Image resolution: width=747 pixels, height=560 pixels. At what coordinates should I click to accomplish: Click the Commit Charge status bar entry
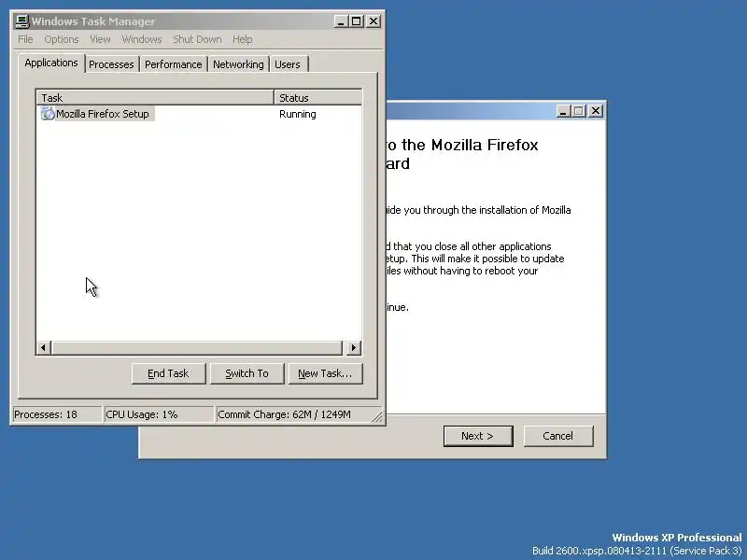point(293,414)
